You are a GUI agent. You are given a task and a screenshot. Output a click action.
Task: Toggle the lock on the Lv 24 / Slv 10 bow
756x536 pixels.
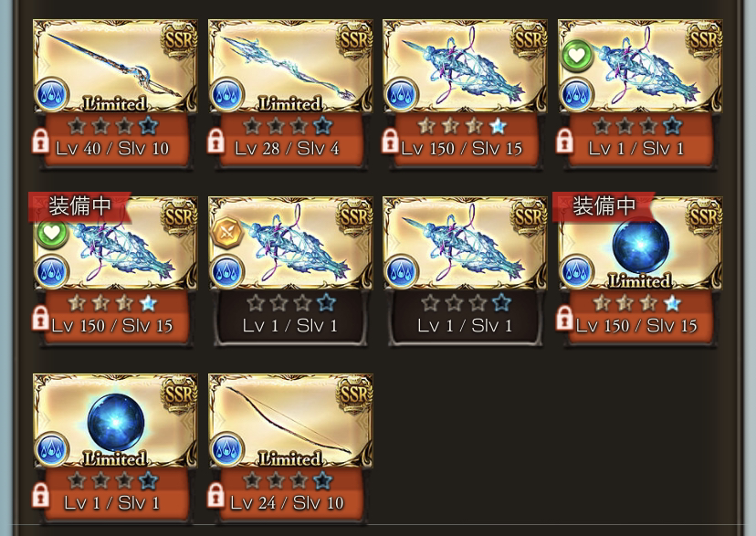[x=215, y=496]
